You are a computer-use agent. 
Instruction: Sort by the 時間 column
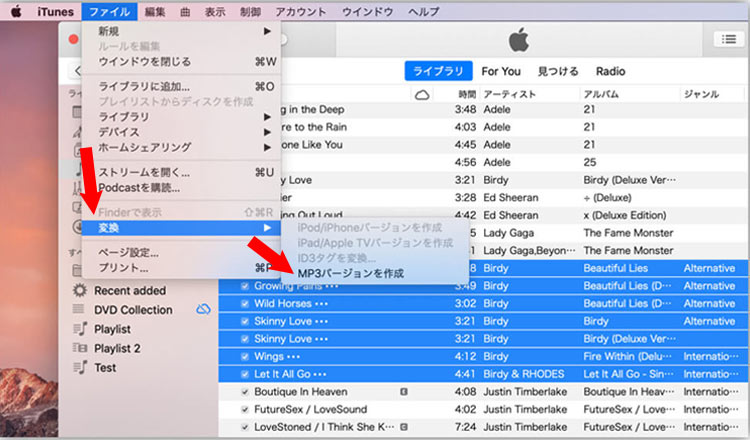pos(467,94)
